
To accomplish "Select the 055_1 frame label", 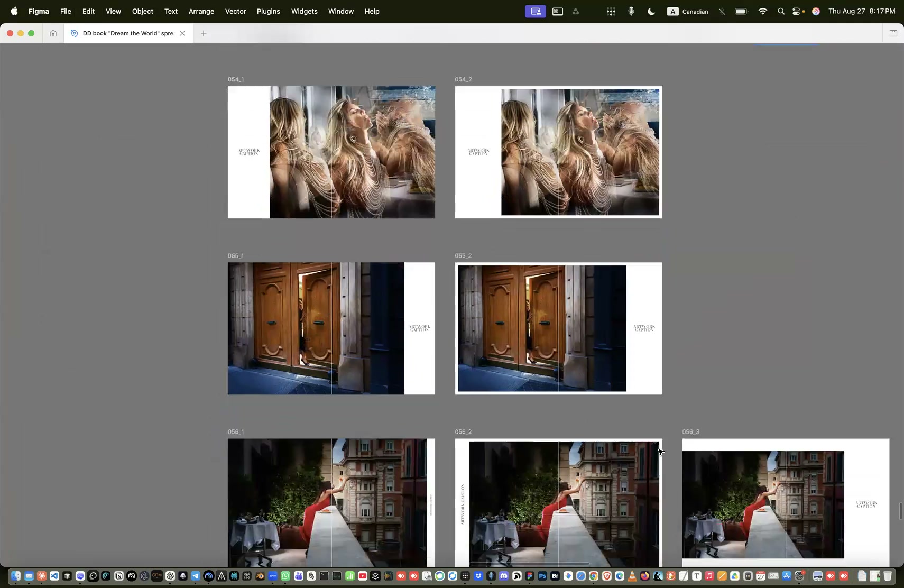I will click(236, 255).
